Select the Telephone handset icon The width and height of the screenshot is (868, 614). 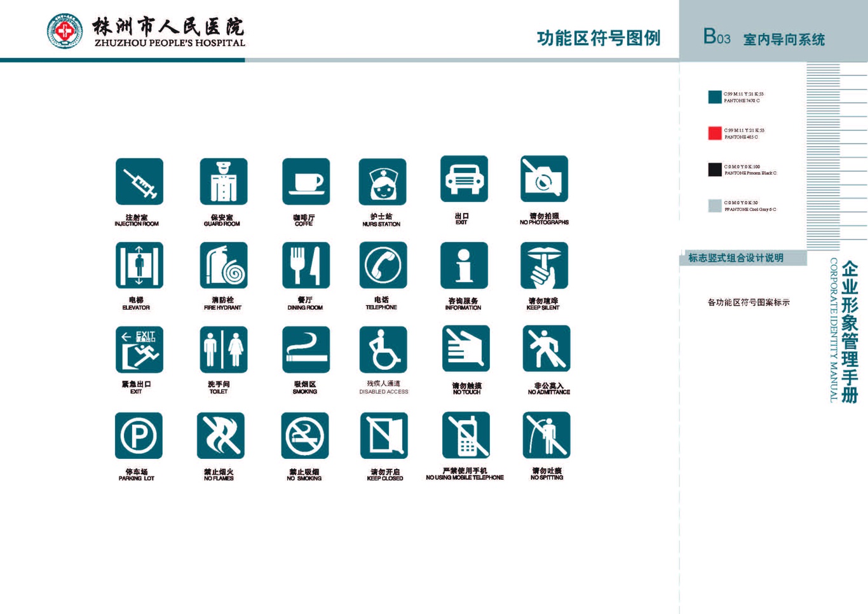tap(383, 265)
